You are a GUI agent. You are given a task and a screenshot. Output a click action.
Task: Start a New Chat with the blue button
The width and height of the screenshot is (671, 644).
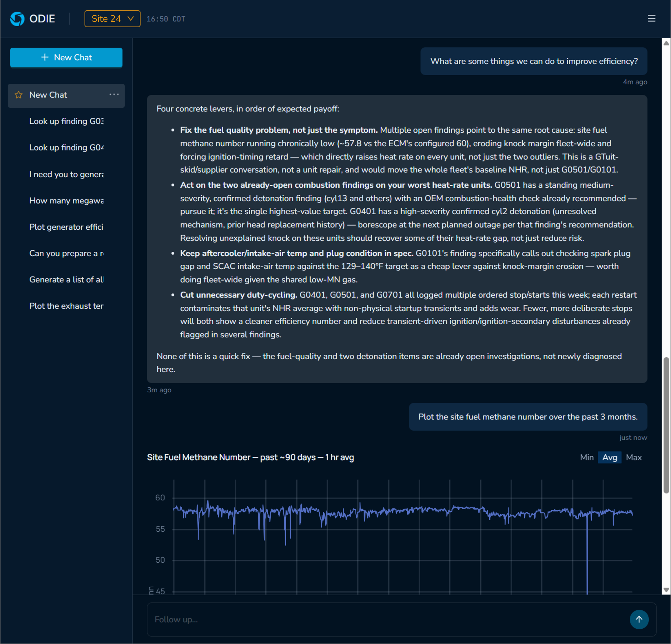click(x=66, y=58)
